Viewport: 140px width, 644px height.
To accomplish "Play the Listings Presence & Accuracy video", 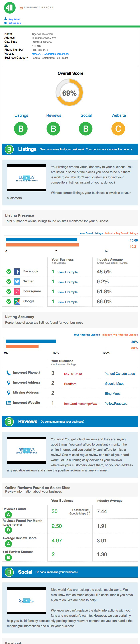I will 27,178.
